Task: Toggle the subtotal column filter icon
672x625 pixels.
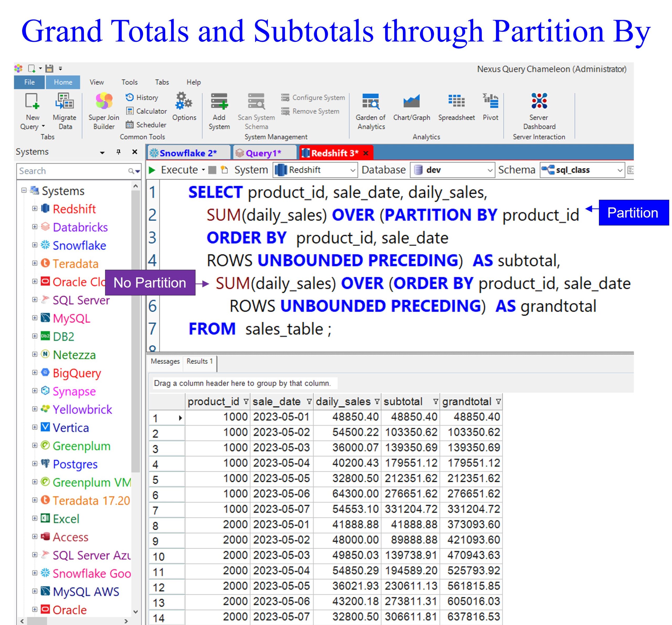Action: click(x=435, y=401)
